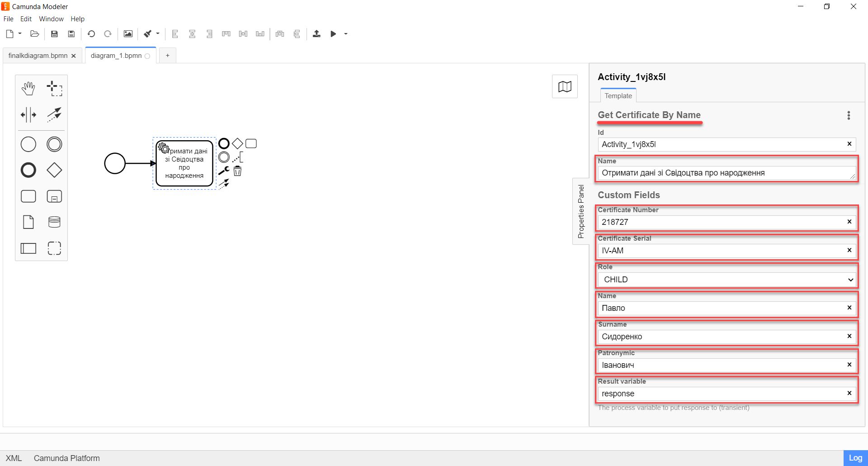Create an End Event from palette

tap(28, 170)
